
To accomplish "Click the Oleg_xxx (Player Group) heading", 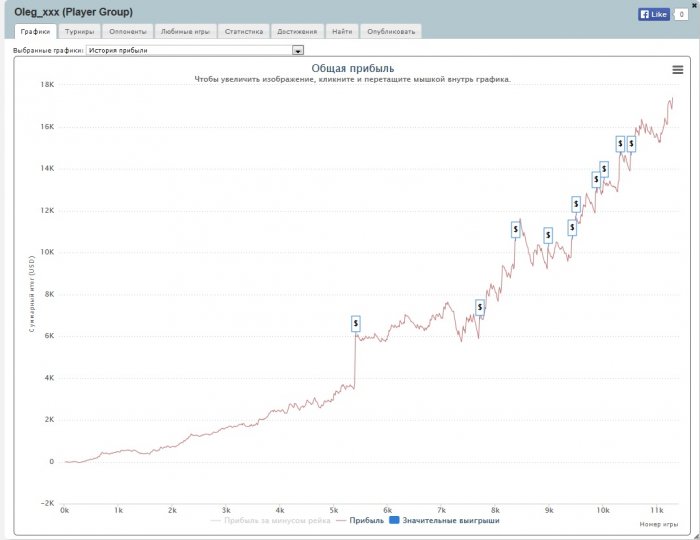I will (74, 12).
